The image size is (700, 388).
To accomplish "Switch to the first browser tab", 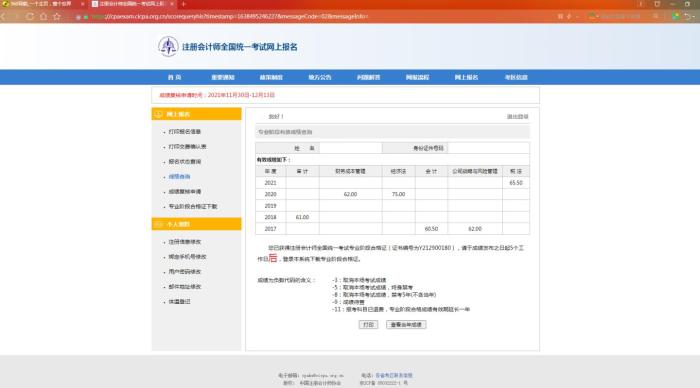I will 43,4.
